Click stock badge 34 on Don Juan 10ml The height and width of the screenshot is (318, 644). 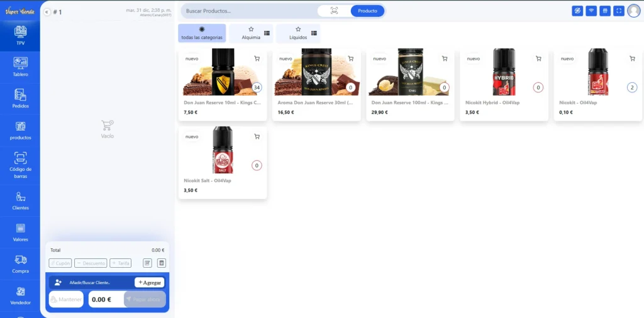(257, 87)
